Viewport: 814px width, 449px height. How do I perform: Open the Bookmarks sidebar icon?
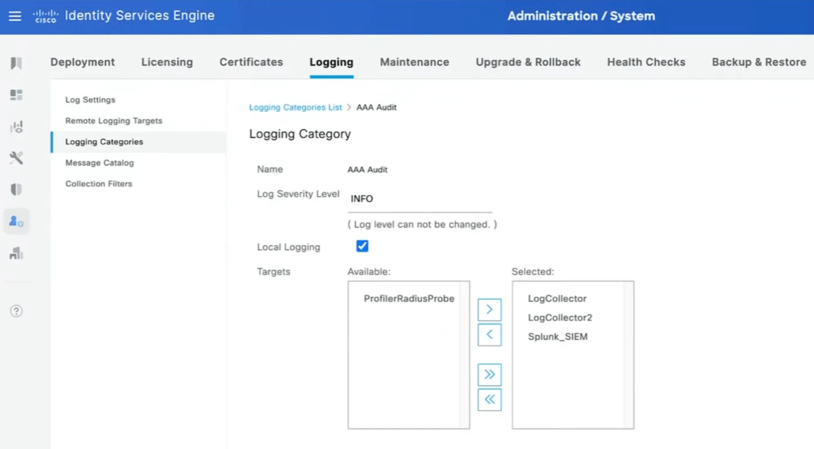[x=16, y=63]
